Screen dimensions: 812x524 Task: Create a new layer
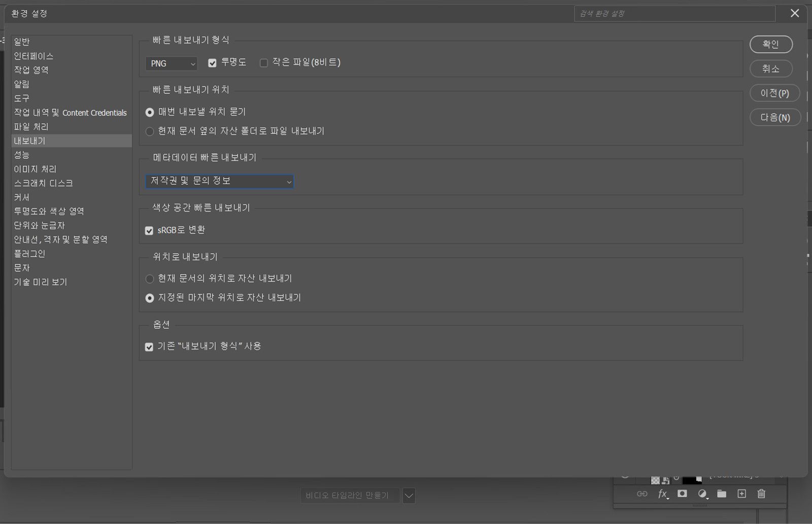click(x=741, y=494)
